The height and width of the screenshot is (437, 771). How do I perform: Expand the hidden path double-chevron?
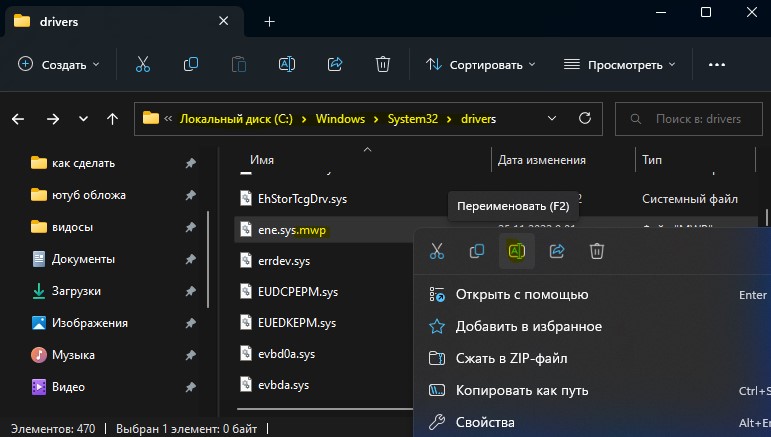pyautogui.click(x=168, y=118)
